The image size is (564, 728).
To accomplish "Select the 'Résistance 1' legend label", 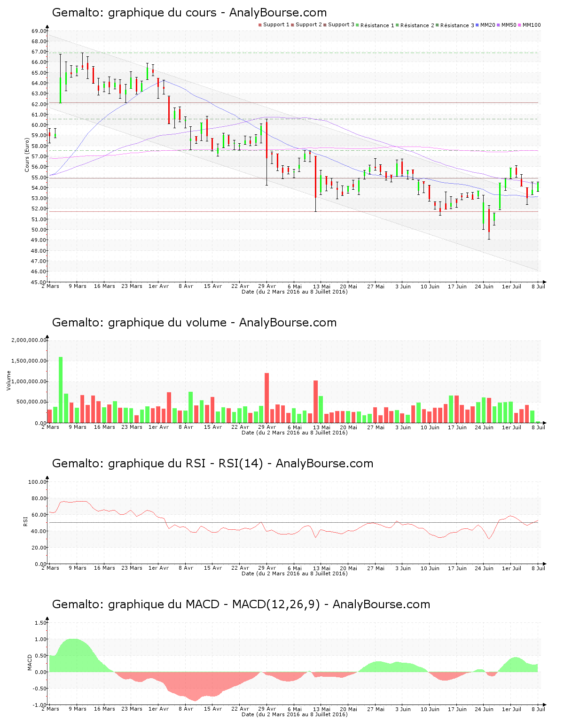I will click(x=377, y=25).
